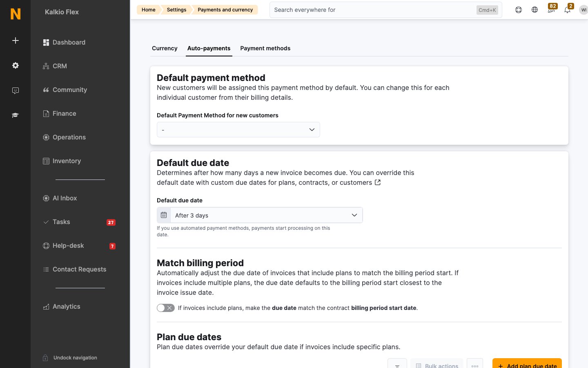Click the Bulk actions button

tap(437, 364)
